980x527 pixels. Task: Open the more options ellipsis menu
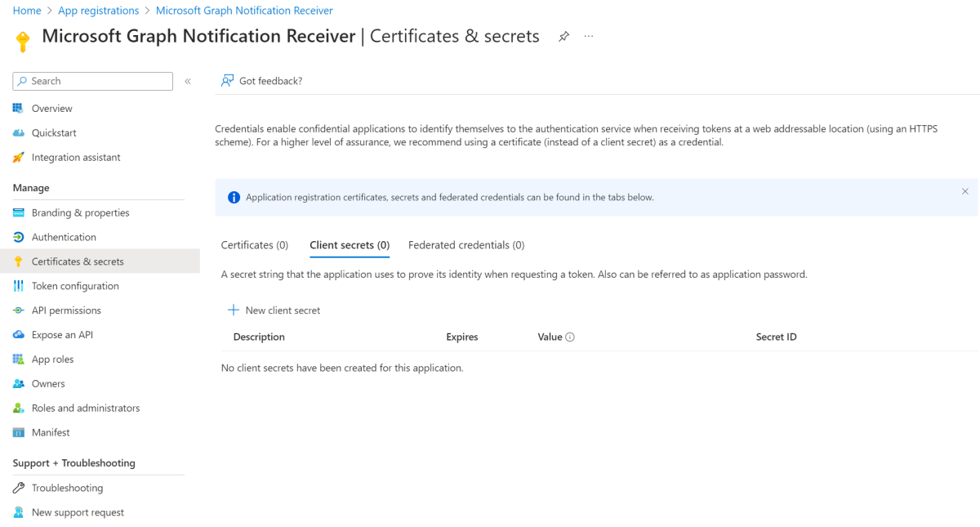588,36
